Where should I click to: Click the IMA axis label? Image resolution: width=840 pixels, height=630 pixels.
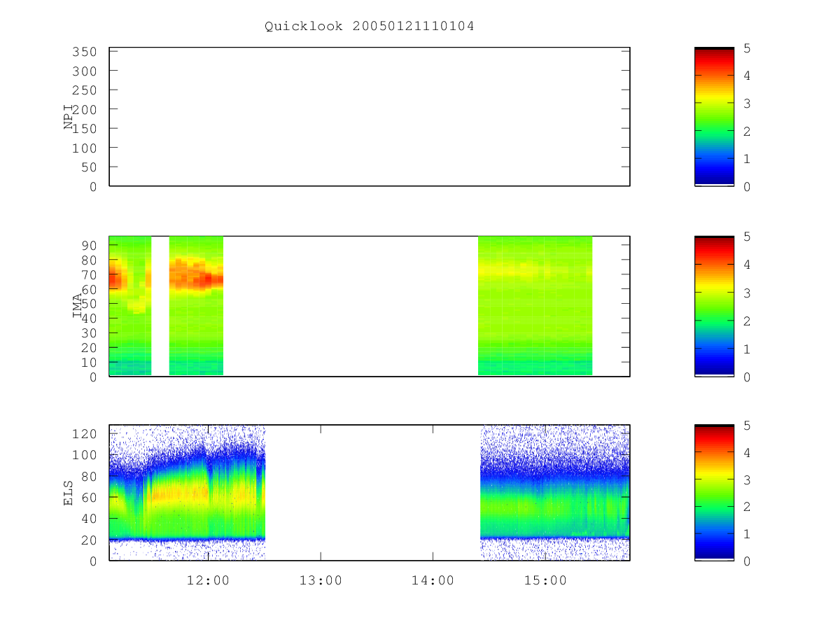tap(77, 306)
